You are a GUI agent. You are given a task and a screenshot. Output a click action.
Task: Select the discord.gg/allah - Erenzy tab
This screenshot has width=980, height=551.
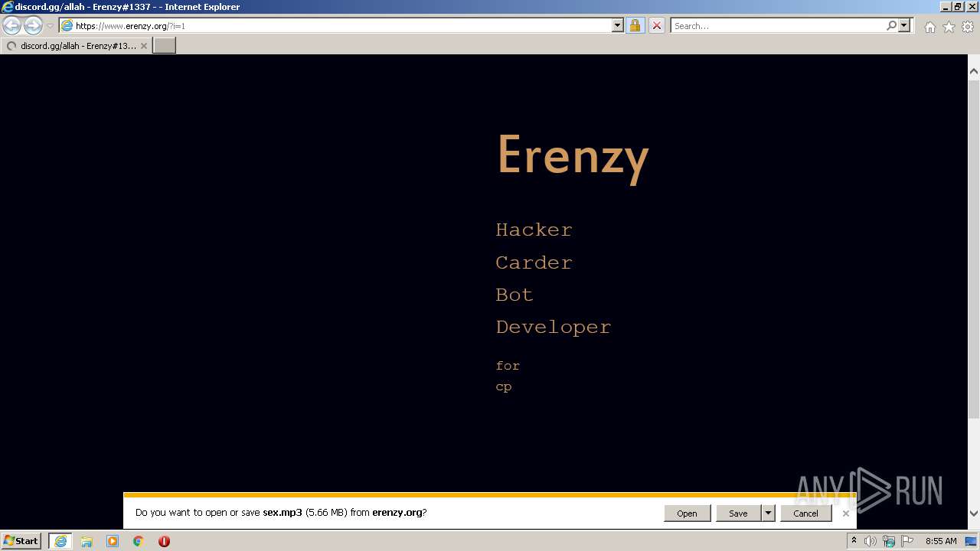76,45
